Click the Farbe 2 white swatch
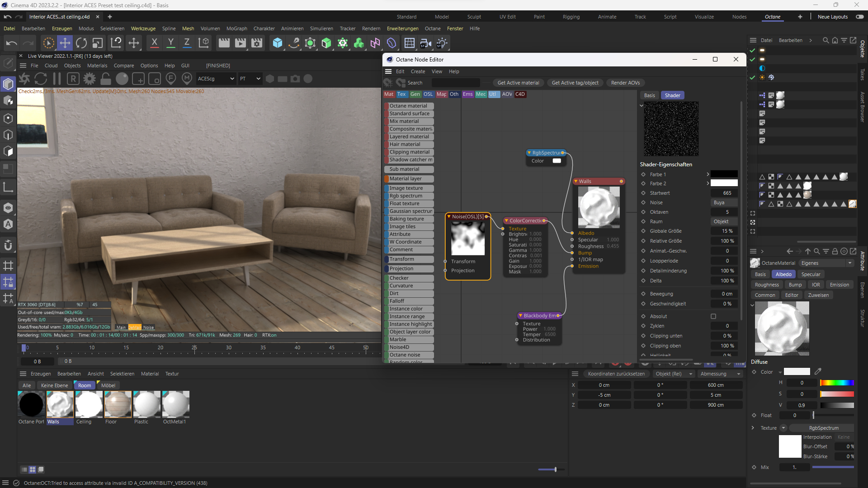 pyautogui.click(x=724, y=183)
